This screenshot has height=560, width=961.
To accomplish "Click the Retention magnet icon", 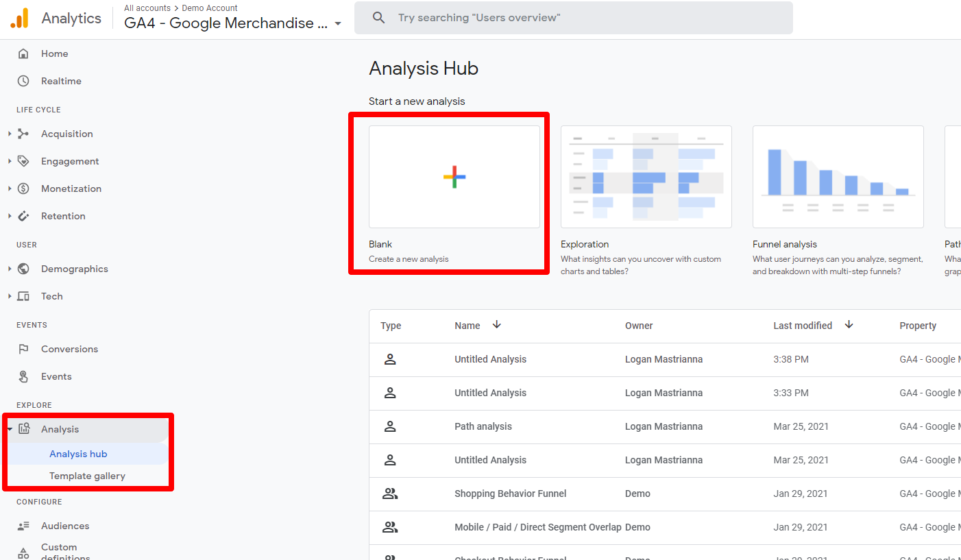I will 23,216.
